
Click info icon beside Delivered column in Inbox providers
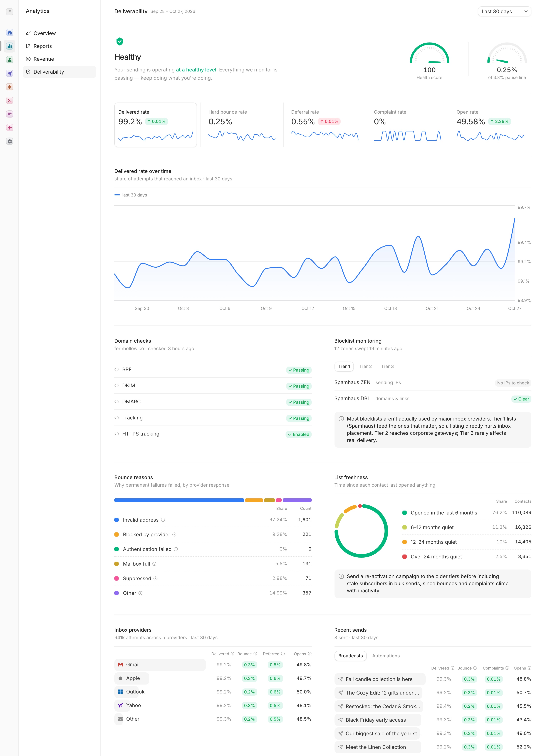coord(232,654)
